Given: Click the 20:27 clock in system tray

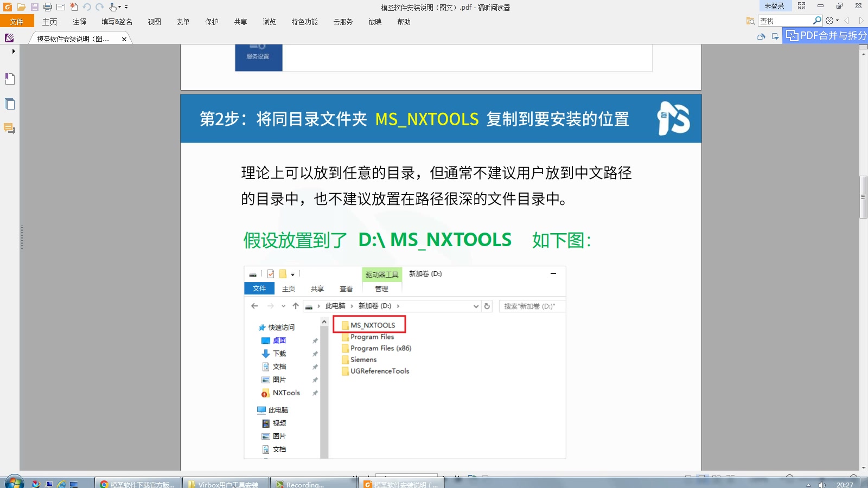Looking at the screenshot, I should pos(845,485).
